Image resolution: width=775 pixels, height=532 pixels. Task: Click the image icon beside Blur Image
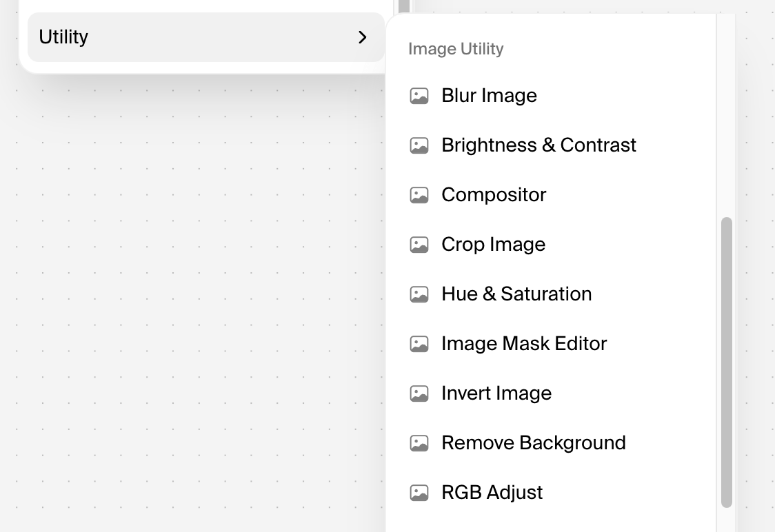click(419, 96)
